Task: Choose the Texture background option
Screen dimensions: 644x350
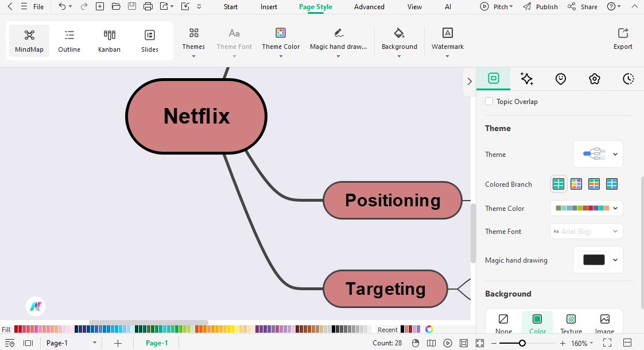Action: [571, 323]
